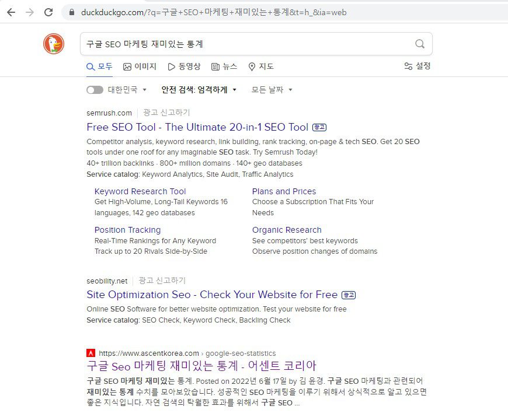
Task: Switch to the 뉴스 tab
Action: (224, 66)
